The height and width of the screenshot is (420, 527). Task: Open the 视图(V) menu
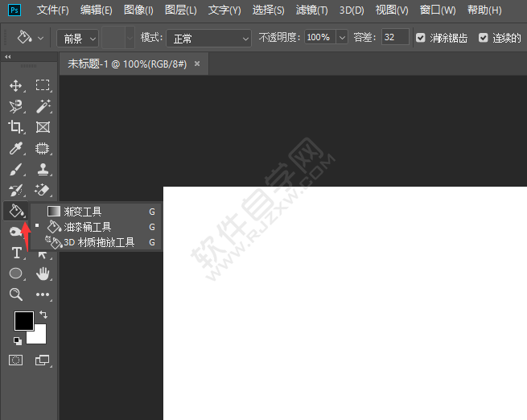tap(392, 10)
